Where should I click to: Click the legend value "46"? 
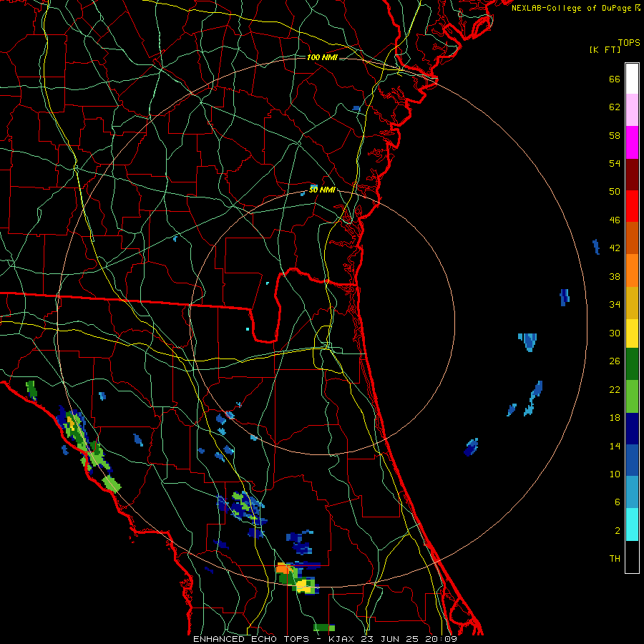pos(615,220)
